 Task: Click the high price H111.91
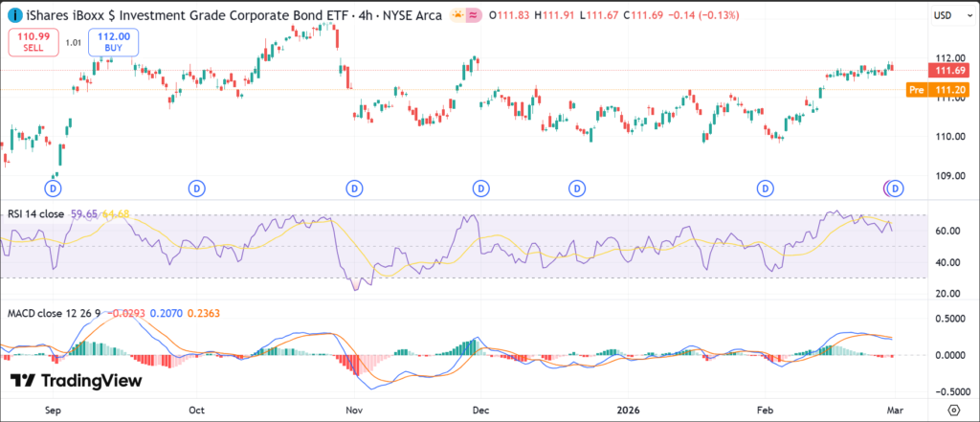point(555,15)
